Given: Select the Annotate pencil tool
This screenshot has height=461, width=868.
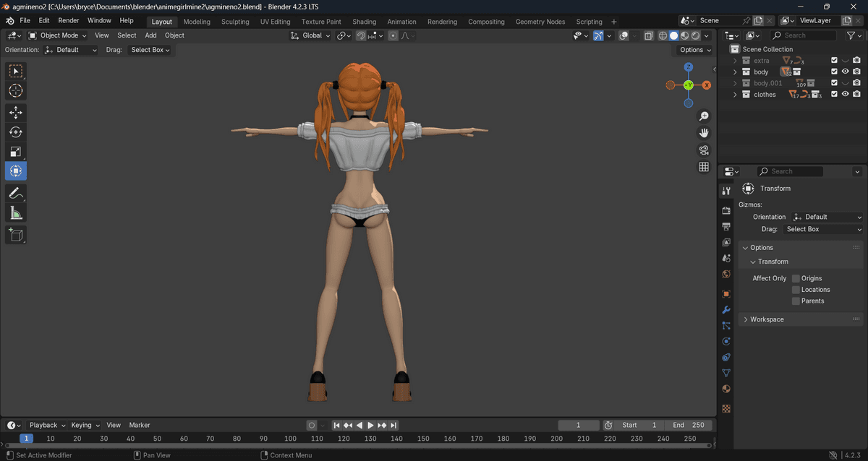Looking at the screenshot, I should pos(16,193).
